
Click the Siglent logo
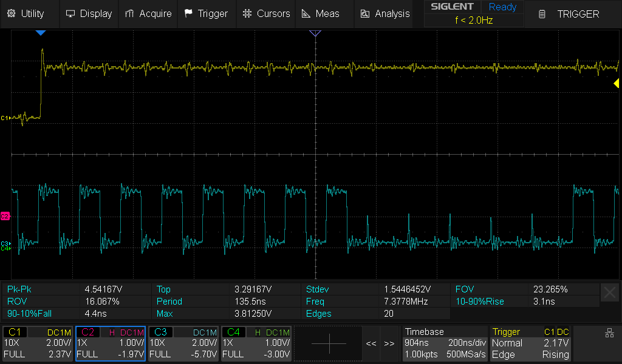(452, 7)
